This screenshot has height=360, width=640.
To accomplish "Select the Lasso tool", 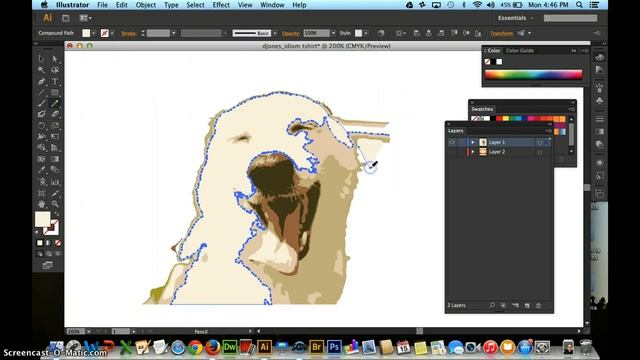I will (55, 70).
